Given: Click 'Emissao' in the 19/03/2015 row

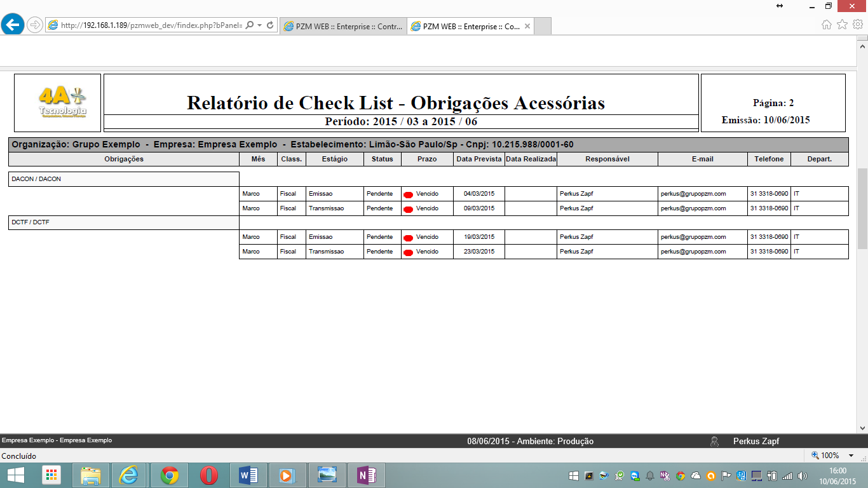Looking at the screenshot, I should pyautogui.click(x=320, y=237).
